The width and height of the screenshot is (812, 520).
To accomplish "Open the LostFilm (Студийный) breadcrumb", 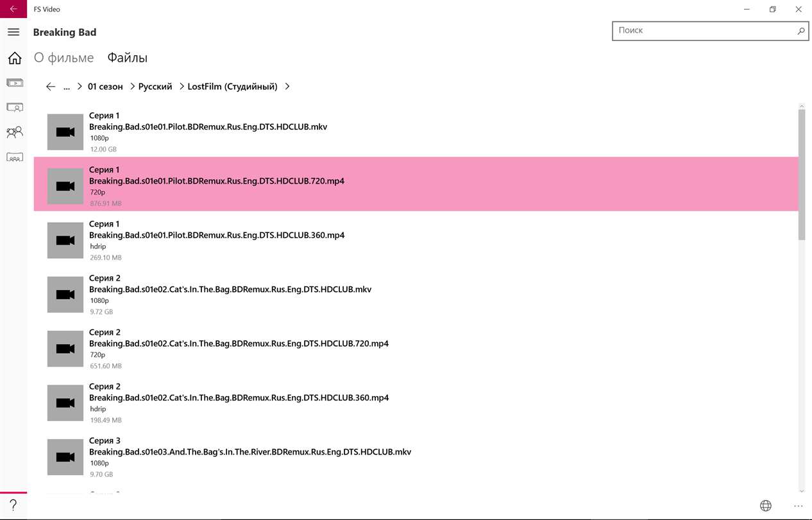I will tap(232, 87).
